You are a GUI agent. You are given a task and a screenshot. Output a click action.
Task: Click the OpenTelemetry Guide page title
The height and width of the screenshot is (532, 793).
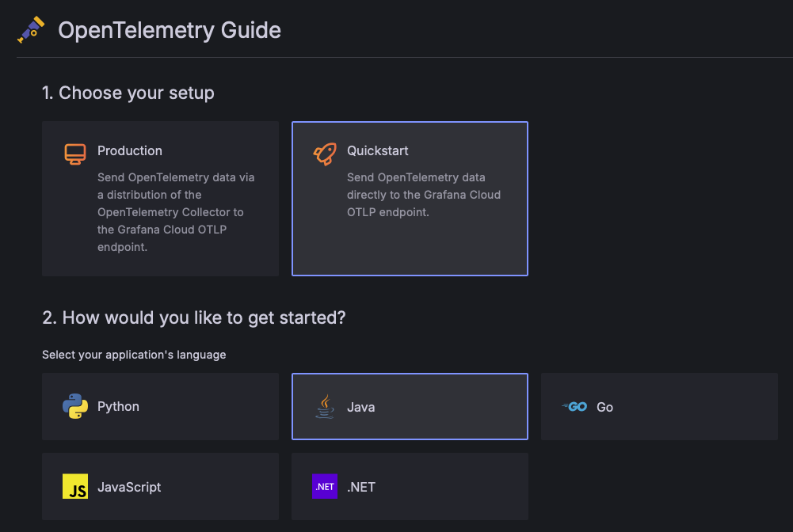click(170, 30)
